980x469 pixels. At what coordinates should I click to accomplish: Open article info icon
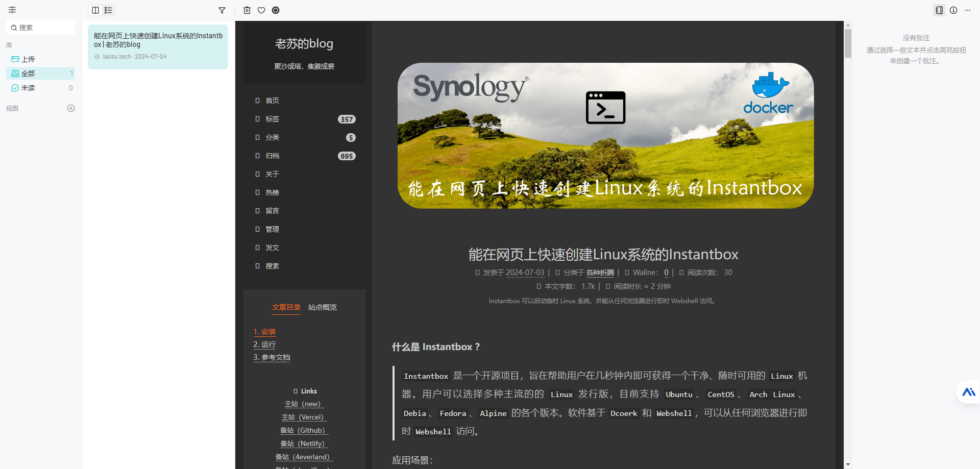click(x=953, y=10)
